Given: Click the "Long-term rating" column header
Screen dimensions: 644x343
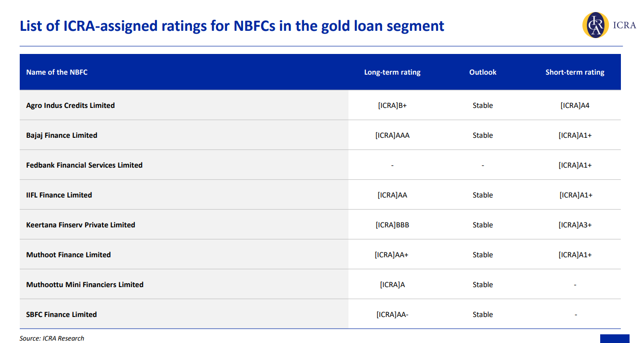Looking at the screenshot, I should click(x=392, y=72).
